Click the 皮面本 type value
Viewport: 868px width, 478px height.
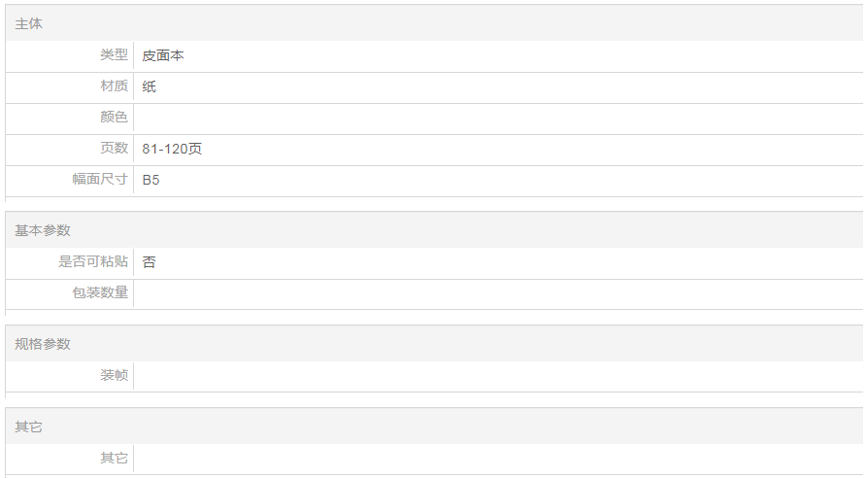(163, 56)
